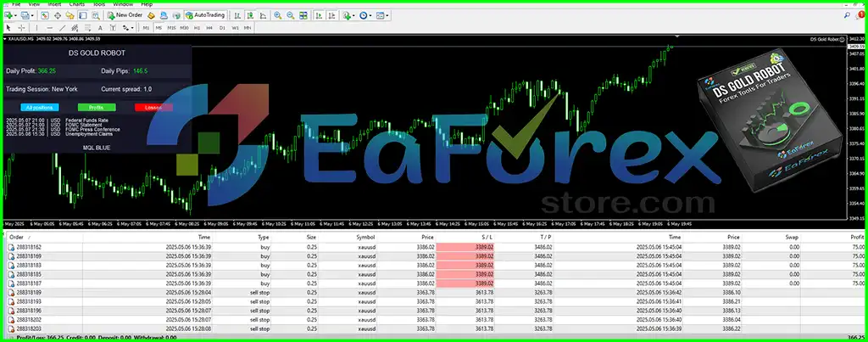The width and height of the screenshot is (868, 342).
Task: Toggle chart shift
Action: 331,15
